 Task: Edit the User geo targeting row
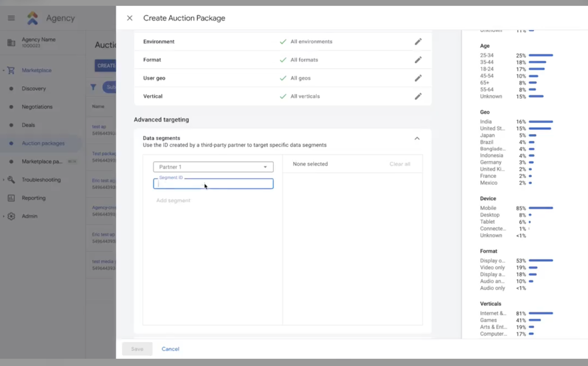418,78
